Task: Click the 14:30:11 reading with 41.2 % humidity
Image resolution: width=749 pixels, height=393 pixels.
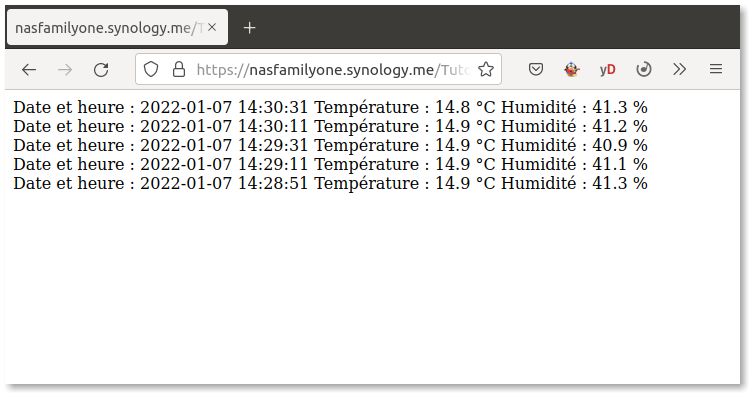Action: click(x=330, y=126)
